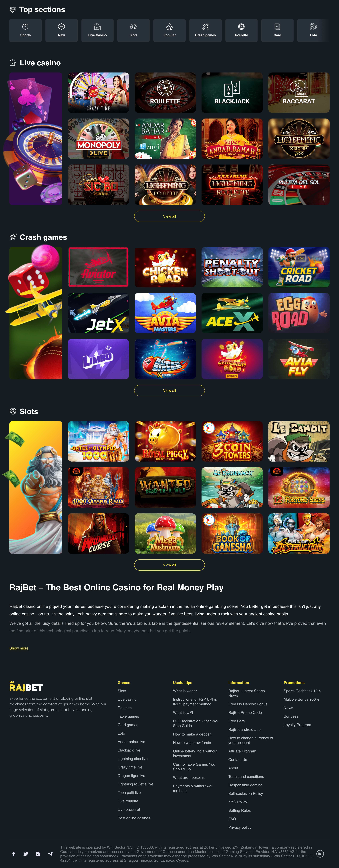
Task: Open the Responsible gaming footer link
Action: pos(245,785)
